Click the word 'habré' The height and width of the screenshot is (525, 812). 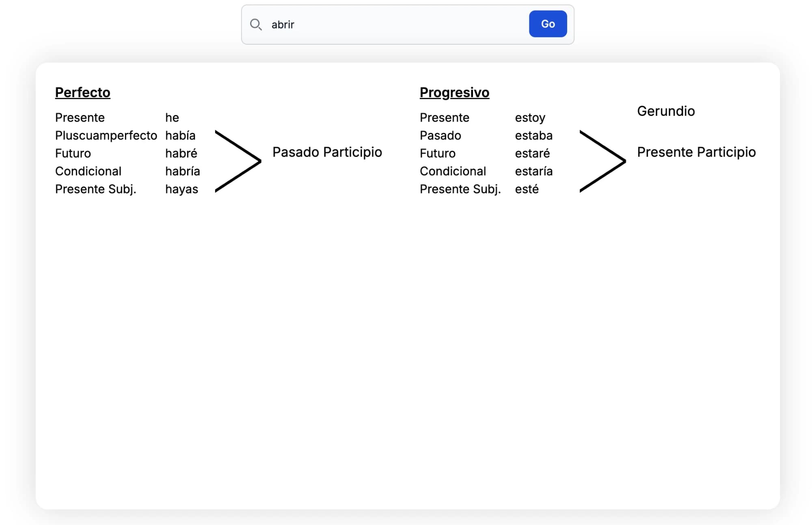(x=181, y=153)
